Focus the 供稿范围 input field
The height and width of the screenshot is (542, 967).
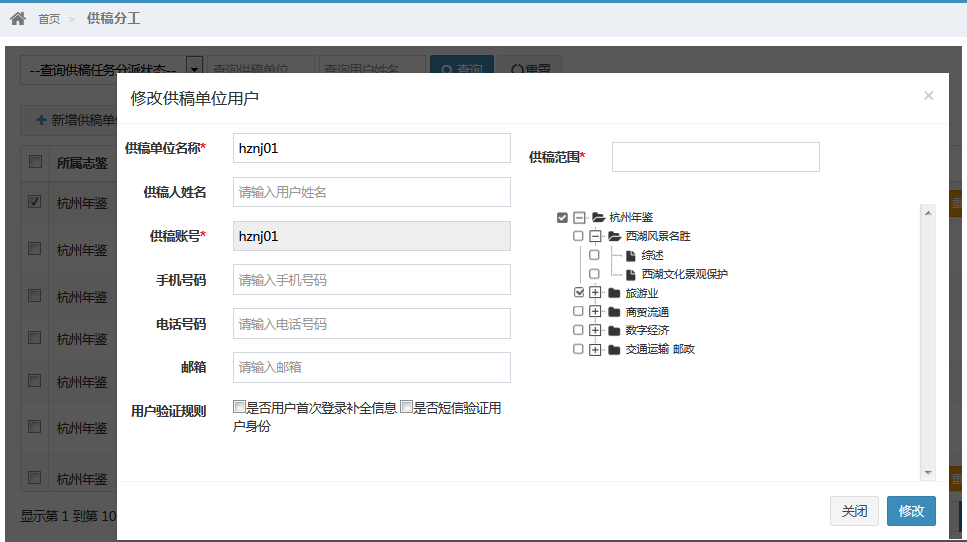coord(716,157)
